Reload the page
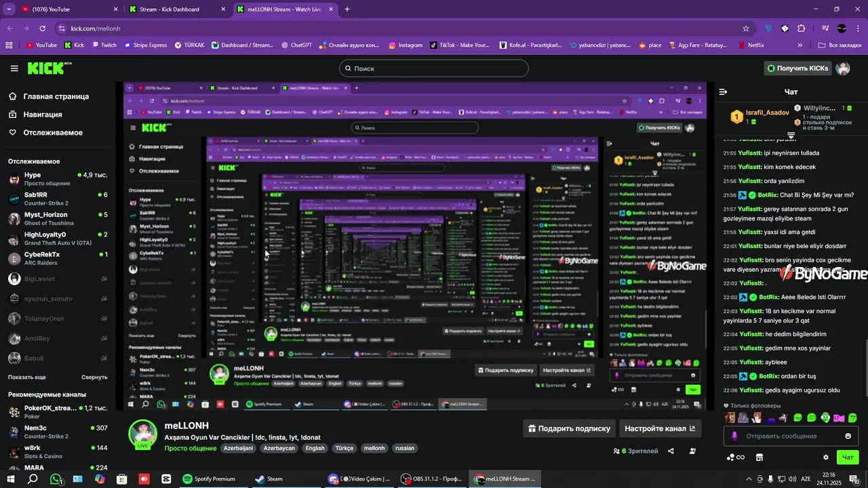Viewport: 868px width, 488px height. coord(42,28)
